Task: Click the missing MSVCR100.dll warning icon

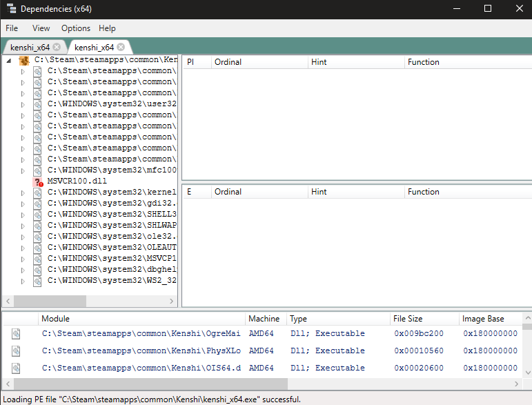Action: point(38,182)
